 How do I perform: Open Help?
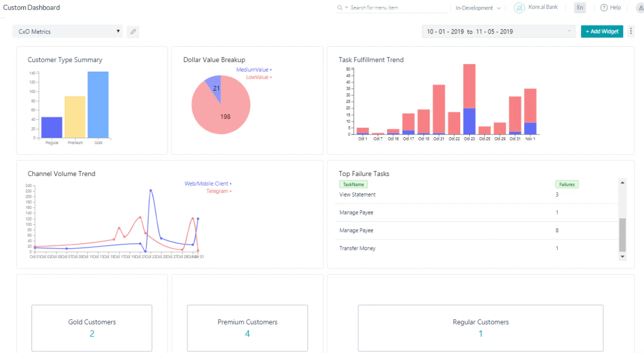click(x=610, y=7)
